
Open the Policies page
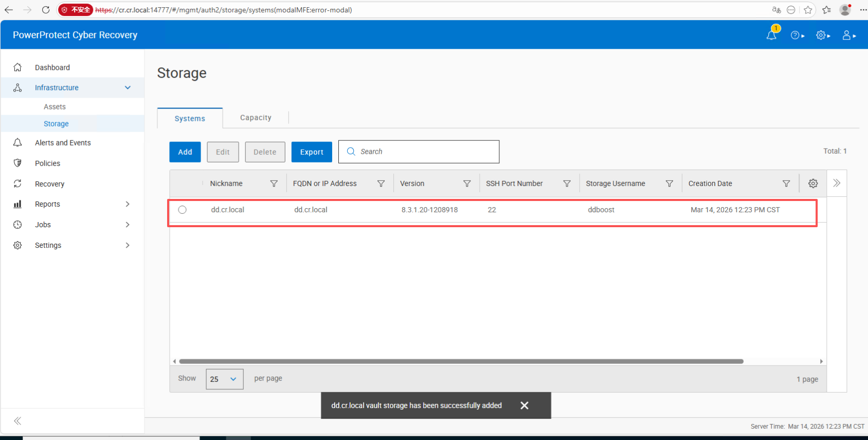click(47, 163)
